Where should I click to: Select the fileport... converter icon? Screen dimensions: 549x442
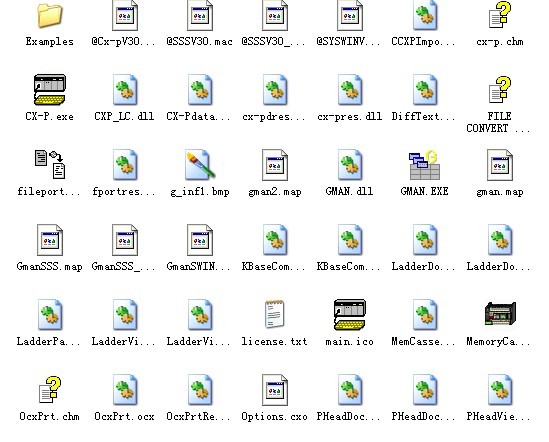point(50,165)
